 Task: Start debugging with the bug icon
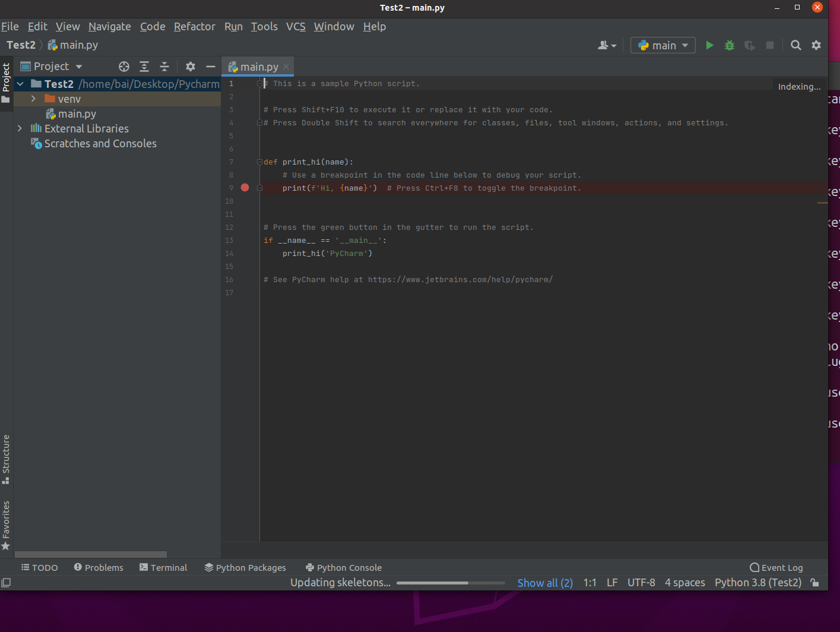point(730,45)
